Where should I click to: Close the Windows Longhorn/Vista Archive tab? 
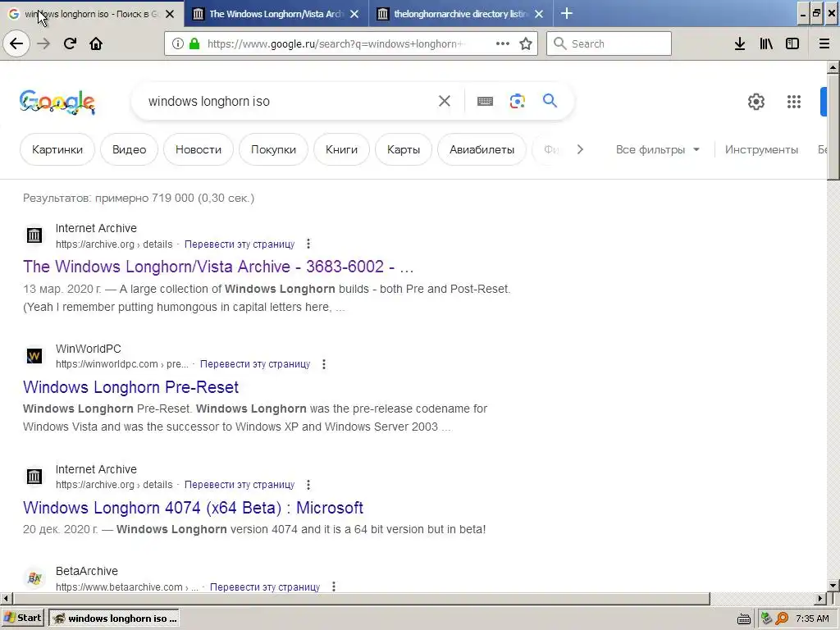coord(354,14)
